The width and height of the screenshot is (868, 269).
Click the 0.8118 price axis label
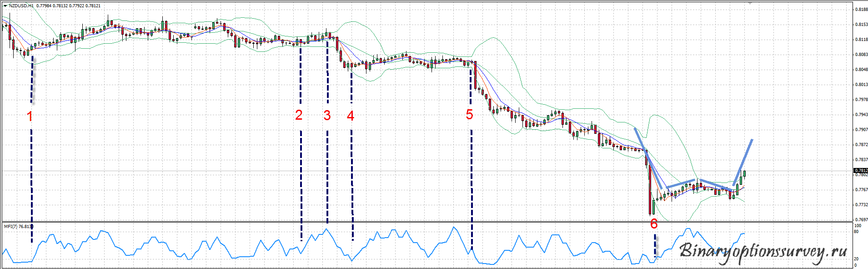pos(861,40)
